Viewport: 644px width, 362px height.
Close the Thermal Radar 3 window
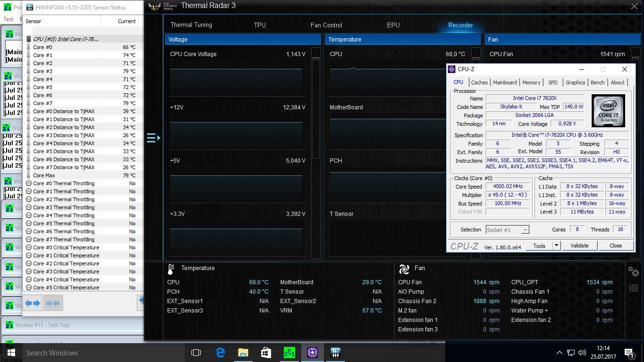(x=634, y=6)
